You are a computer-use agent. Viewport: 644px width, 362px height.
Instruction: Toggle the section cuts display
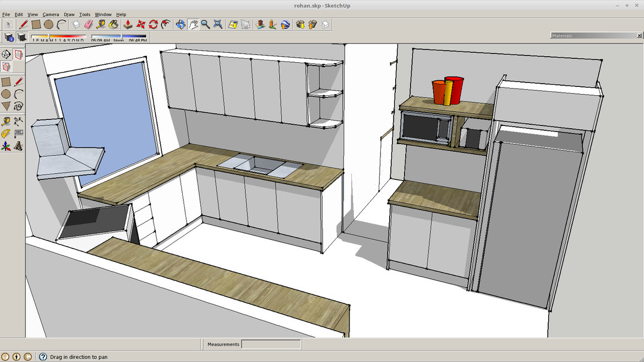pyautogui.click(x=6, y=67)
